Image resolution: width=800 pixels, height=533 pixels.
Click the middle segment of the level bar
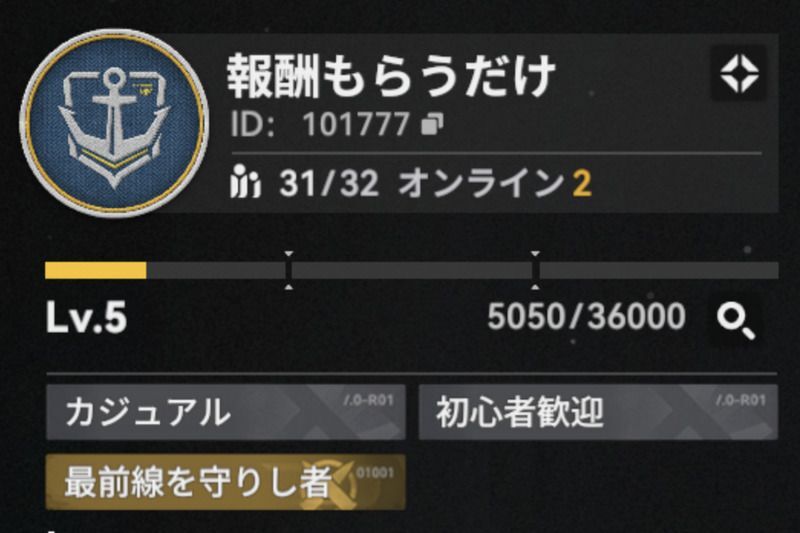click(412, 270)
